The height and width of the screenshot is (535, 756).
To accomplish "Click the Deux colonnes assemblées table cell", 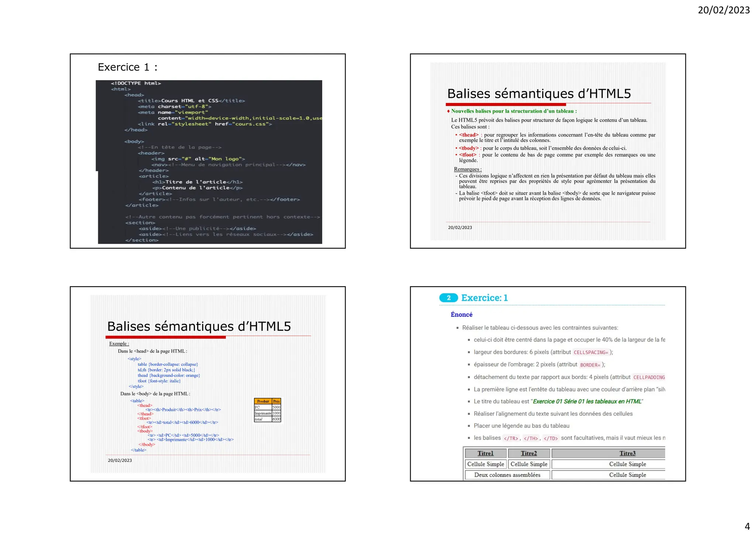I will click(507, 475).
